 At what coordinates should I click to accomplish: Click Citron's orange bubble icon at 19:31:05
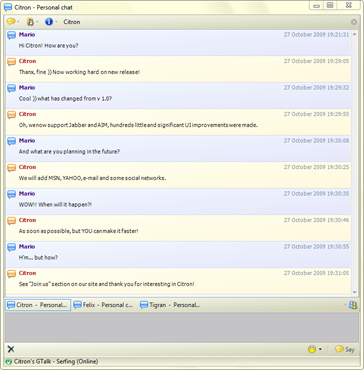[x=12, y=274]
